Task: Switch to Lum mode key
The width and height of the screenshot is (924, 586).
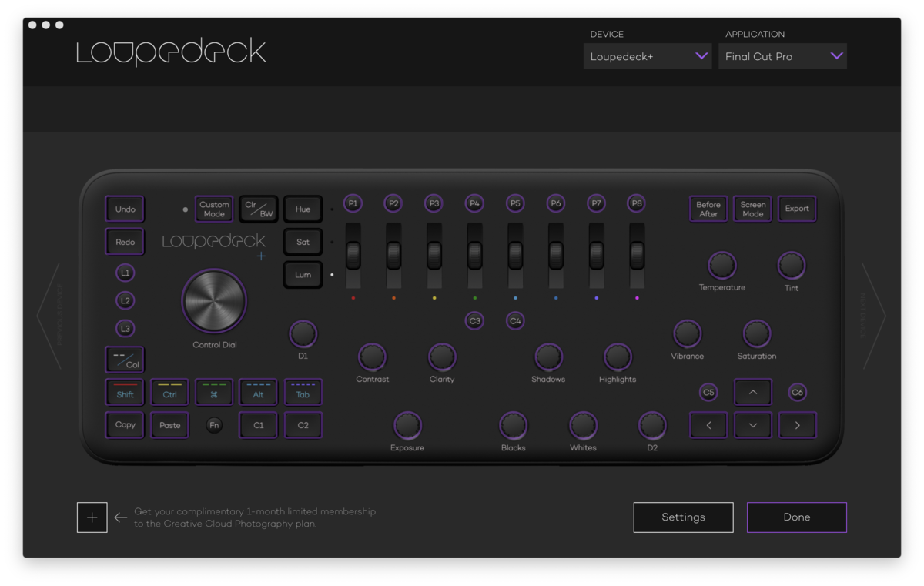Action: pos(303,275)
